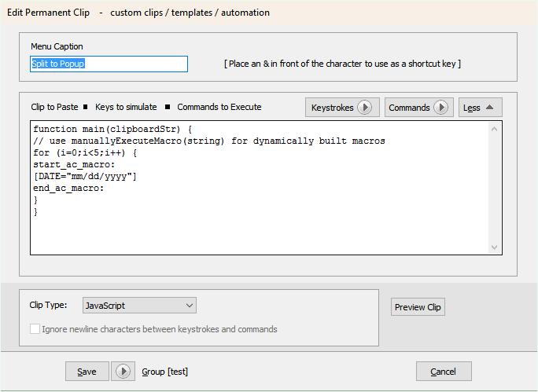Click the Commands to Execute label
The width and height of the screenshot is (538, 392).
219,107
